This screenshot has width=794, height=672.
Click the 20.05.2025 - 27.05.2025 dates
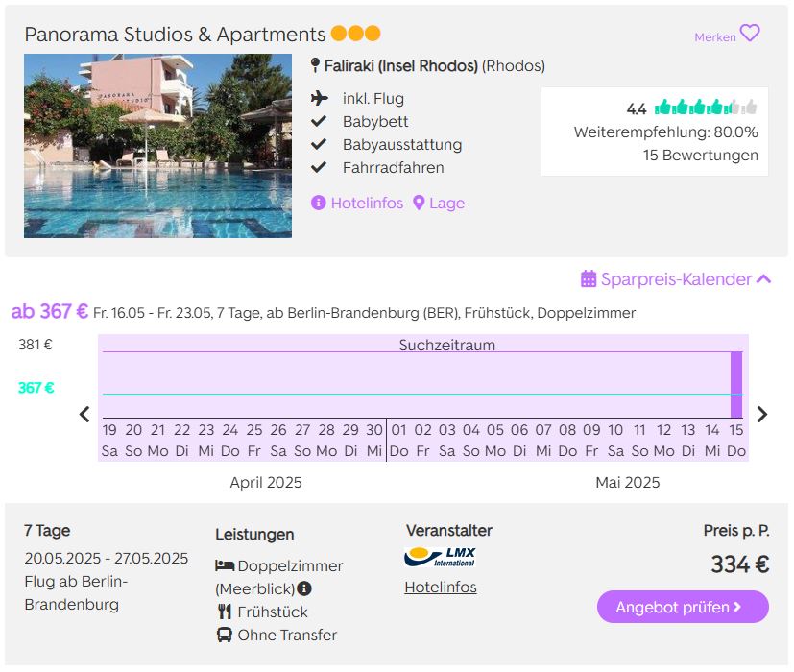pos(107,558)
